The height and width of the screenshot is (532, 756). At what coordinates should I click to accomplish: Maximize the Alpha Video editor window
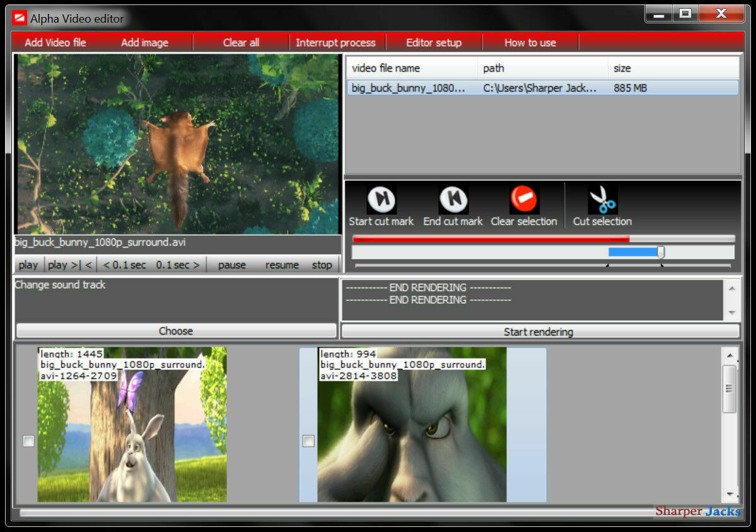click(685, 14)
